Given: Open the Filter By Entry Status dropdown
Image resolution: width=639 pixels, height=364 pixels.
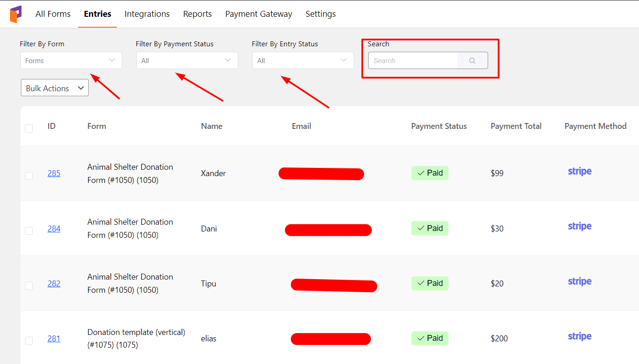Looking at the screenshot, I should pyautogui.click(x=303, y=60).
